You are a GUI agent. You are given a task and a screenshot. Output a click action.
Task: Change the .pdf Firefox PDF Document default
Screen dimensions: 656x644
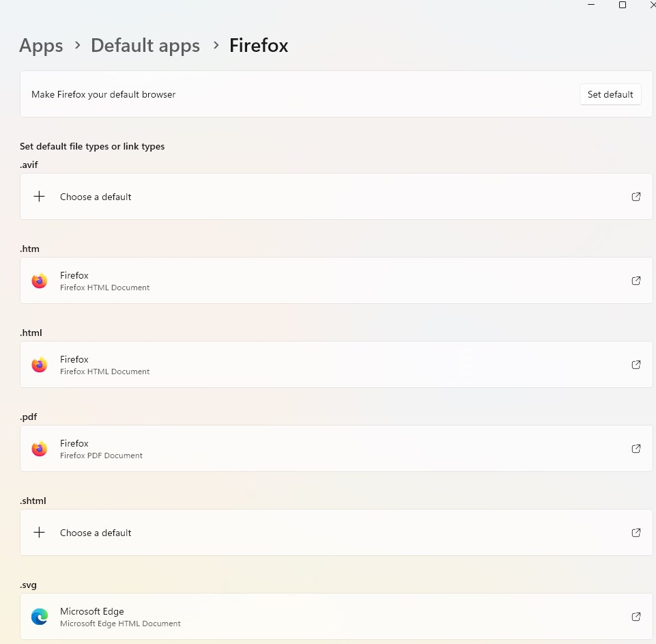point(101,449)
